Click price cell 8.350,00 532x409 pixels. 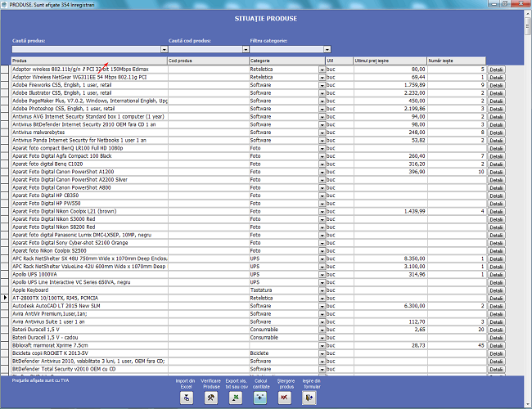point(390,258)
